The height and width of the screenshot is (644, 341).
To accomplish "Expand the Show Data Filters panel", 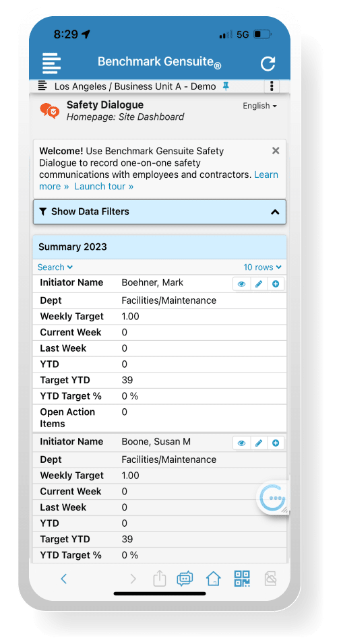I will [160, 212].
